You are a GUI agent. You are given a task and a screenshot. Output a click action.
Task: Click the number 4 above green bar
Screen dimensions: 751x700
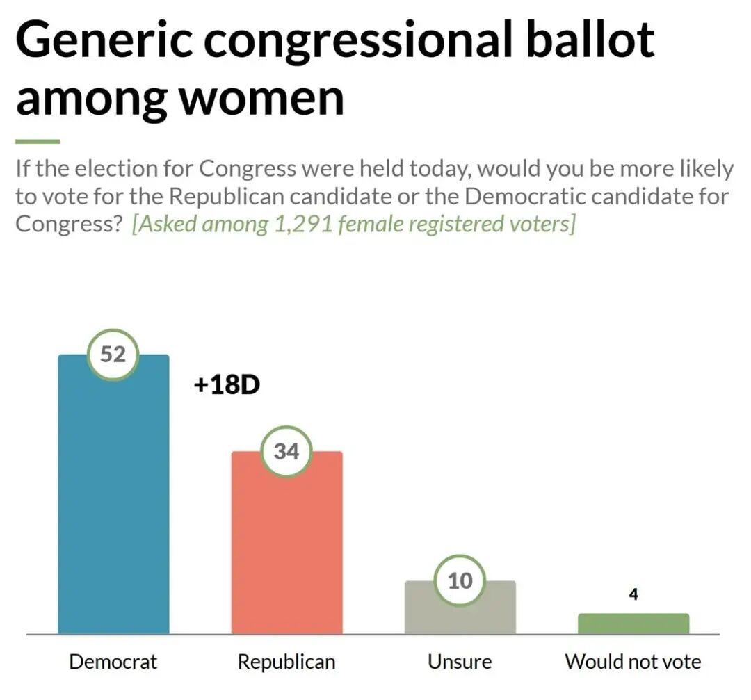pos(633,594)
